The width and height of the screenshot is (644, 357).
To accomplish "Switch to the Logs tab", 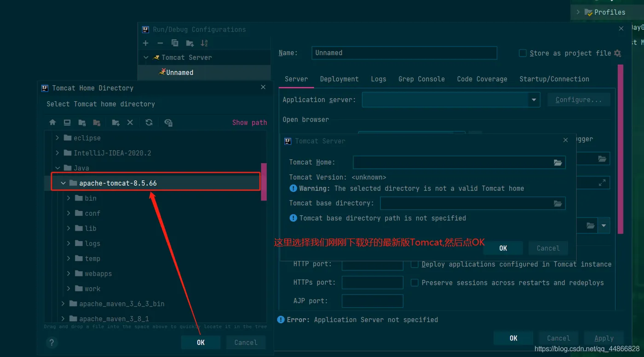I will (379, 79).
